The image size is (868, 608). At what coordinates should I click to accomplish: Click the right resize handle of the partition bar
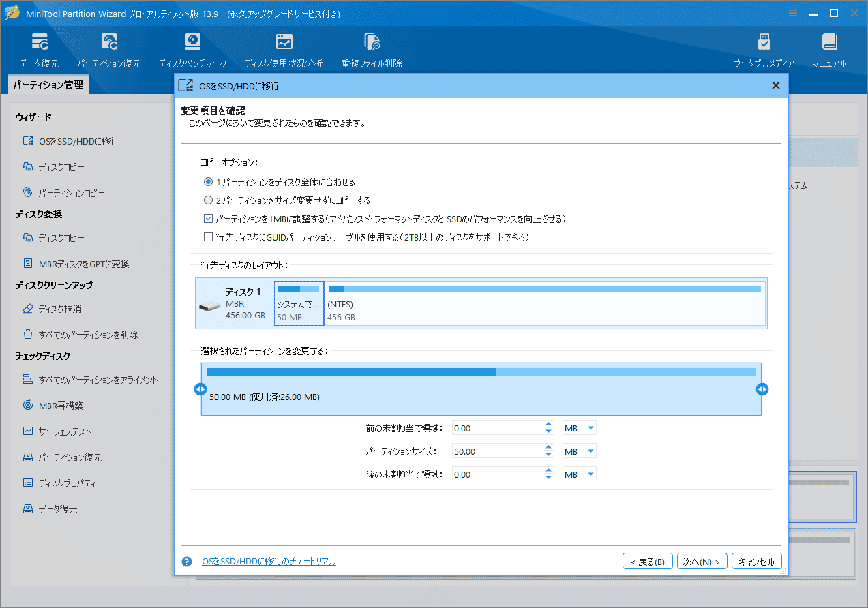(762, 389)
